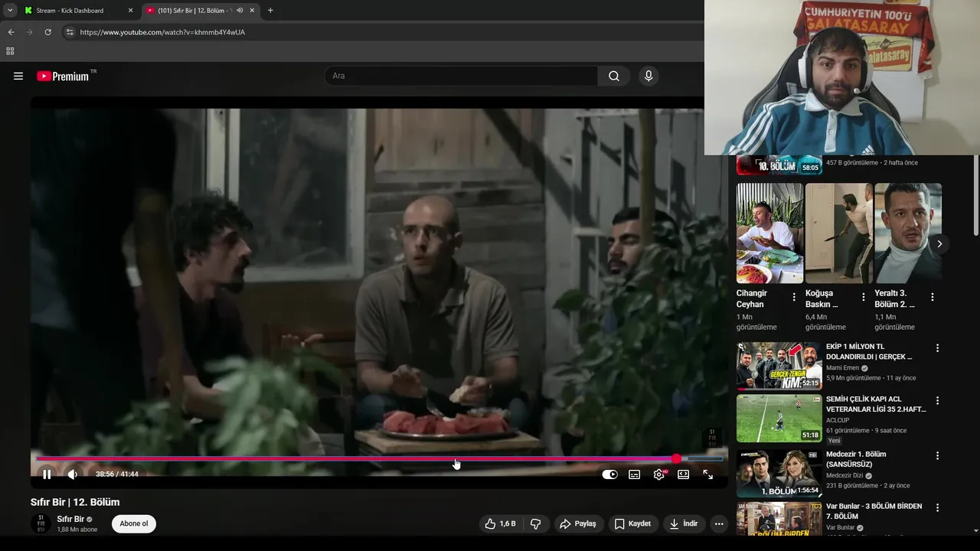Open the player settings gear
Image resolution: width=980 pixels, height=551 pixels.
(x=659, y=474)
